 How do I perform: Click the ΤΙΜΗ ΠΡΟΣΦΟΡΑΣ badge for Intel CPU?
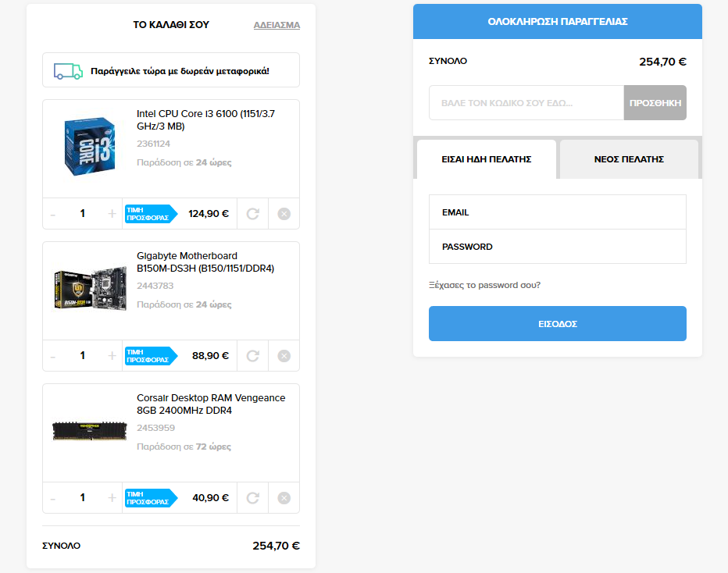coord(151,214)
